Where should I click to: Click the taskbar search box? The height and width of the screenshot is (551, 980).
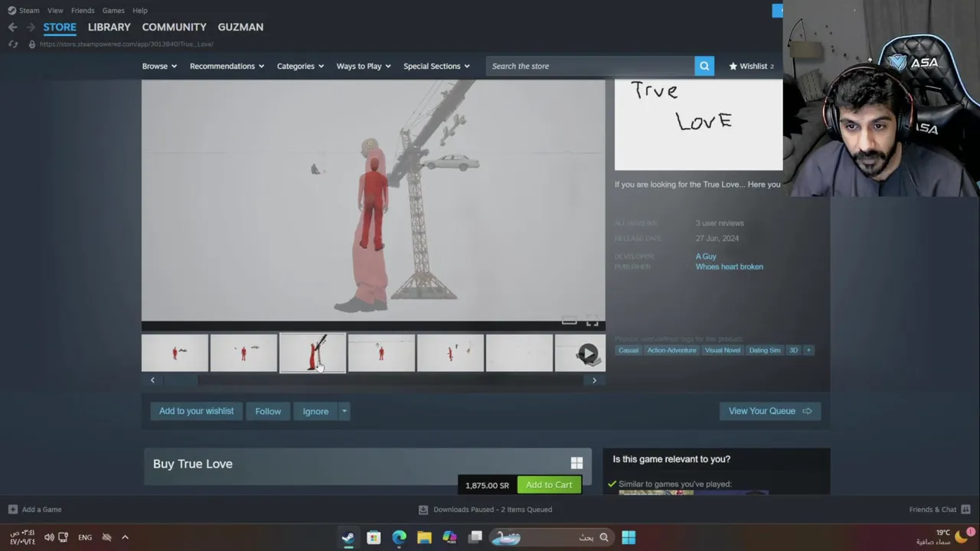551,537
